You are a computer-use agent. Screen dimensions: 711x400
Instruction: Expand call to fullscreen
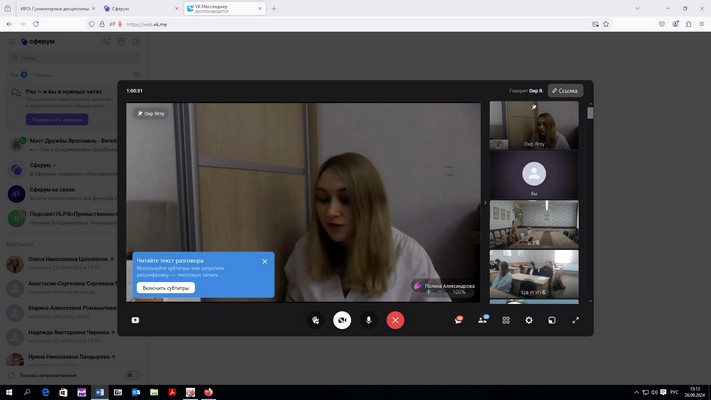pyautogui.click(x=575, y=320)
